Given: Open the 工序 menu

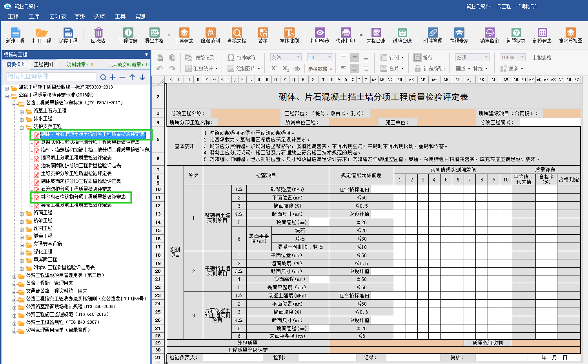Looking at the screenshot, I should (x=34, y=16).
